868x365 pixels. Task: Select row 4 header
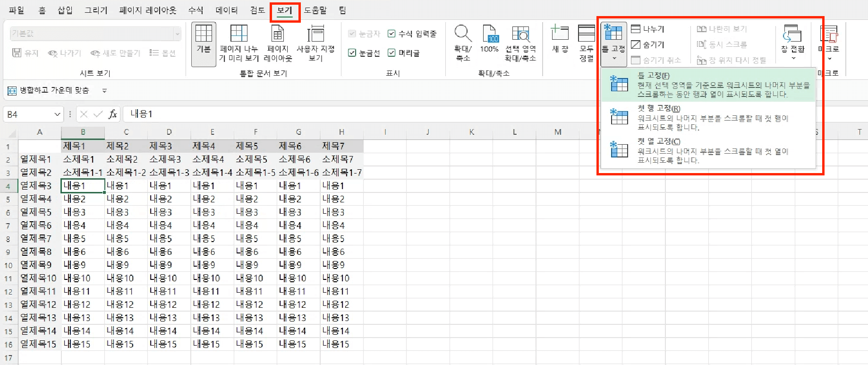[x=9, y=186]
